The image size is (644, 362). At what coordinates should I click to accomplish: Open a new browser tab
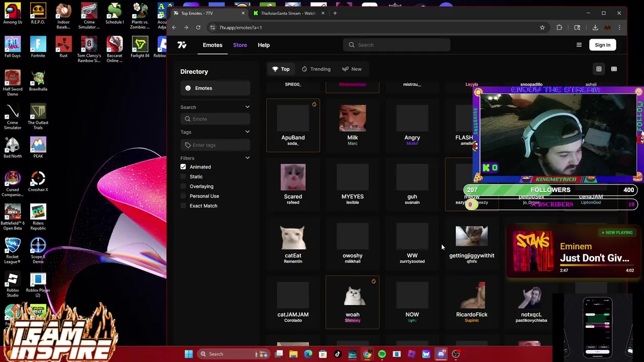[x=335, y=13]
